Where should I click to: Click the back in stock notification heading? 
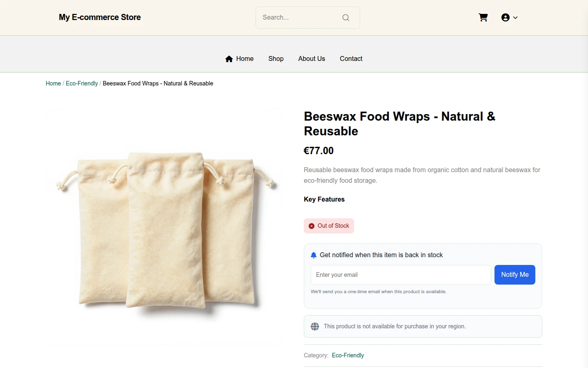click(x=381, y=255)
